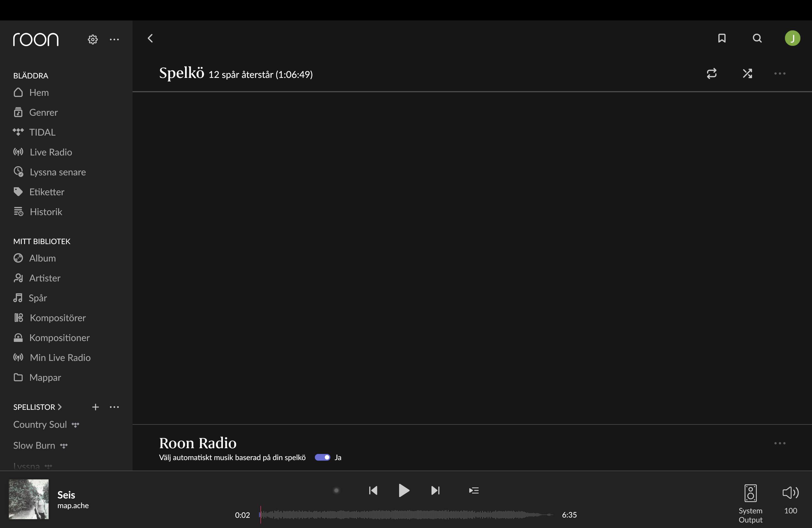Click the Kompositörer icon

[x=19, y=318]
